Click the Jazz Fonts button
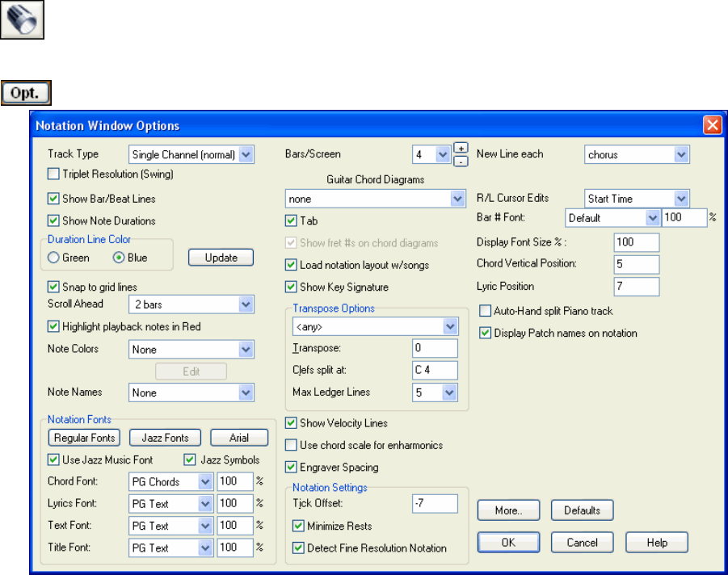The image size is (728, 575). (164, 438)
